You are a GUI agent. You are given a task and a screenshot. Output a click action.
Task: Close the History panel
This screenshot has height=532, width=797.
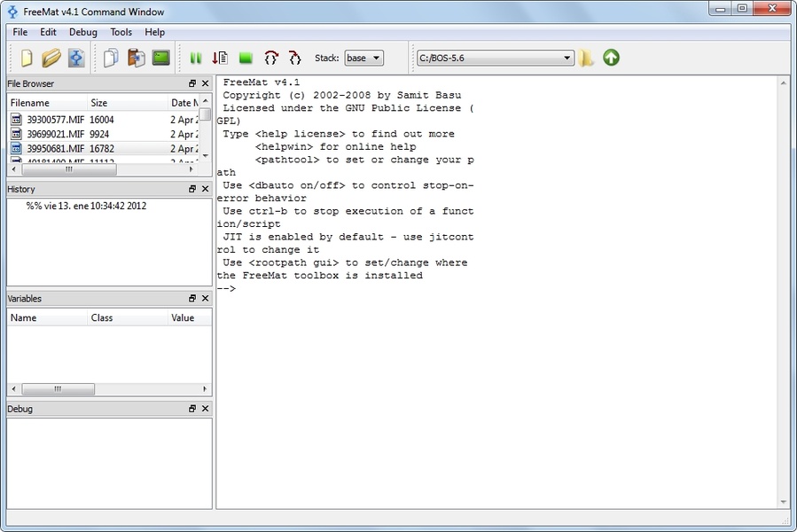pos(206,189)
